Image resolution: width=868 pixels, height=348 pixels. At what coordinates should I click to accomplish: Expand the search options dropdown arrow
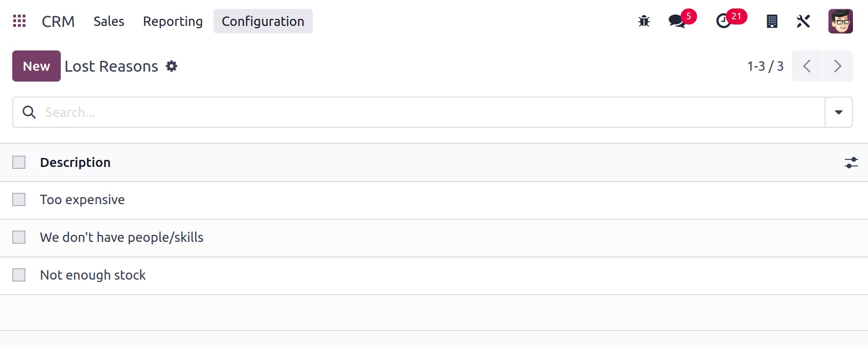coord(839,112)
